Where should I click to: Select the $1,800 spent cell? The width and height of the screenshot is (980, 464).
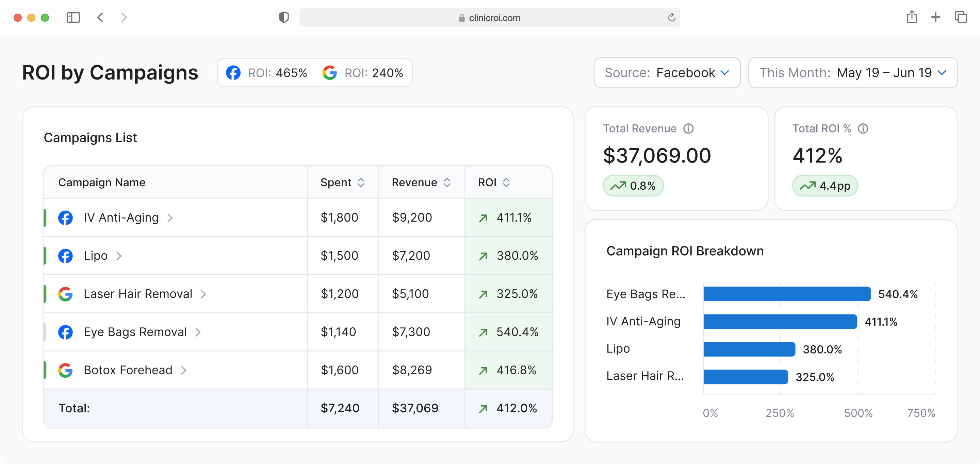342,217
